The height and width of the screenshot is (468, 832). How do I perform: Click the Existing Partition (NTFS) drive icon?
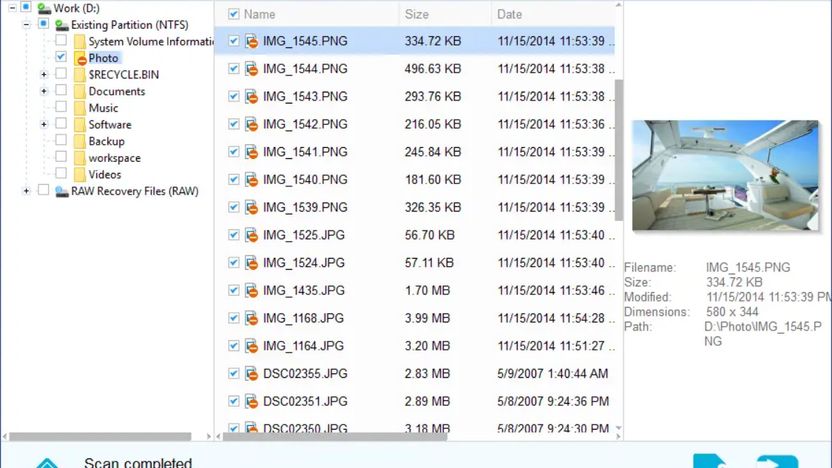(62, 25)
